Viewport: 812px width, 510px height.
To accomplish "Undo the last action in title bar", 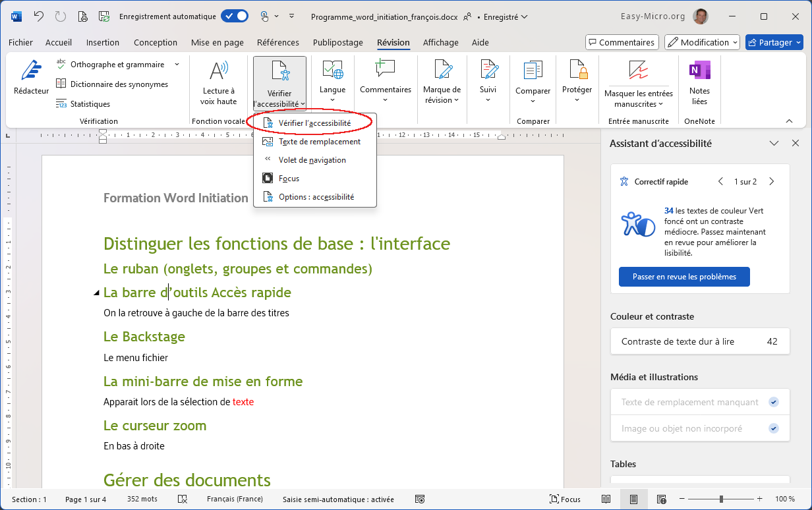I will [39, 16].
